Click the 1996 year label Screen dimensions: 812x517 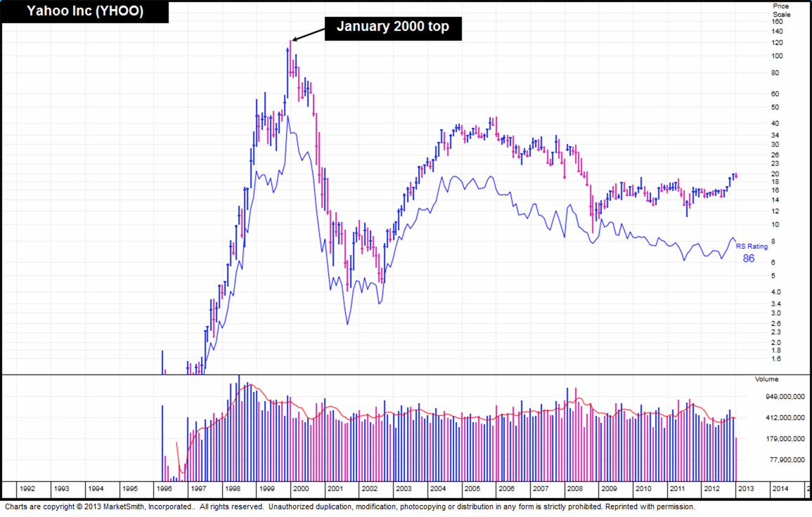pos(165,488)
